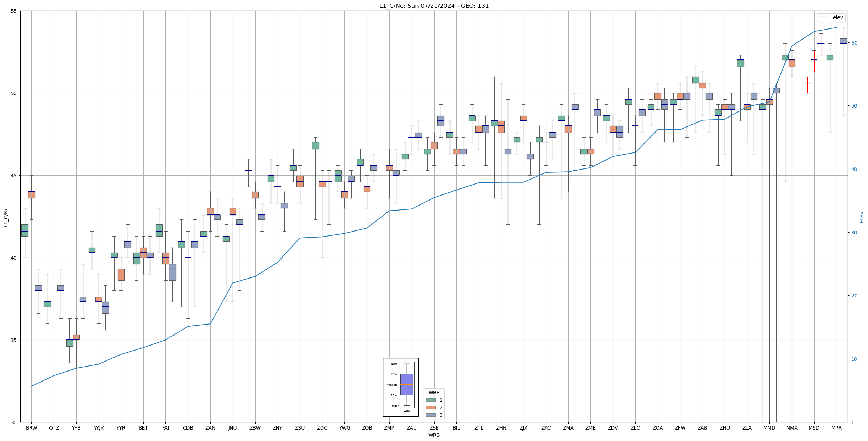Click MPR's blue-gray WRE 3 box
The height and width of the screenshot is (441, 868).
[x=843, y=41]
